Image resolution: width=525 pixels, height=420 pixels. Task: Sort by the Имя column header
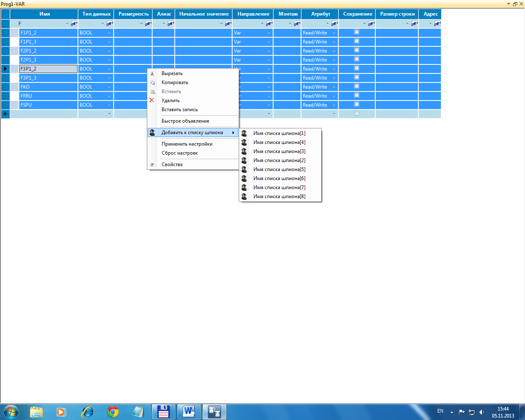click(44, 14)
